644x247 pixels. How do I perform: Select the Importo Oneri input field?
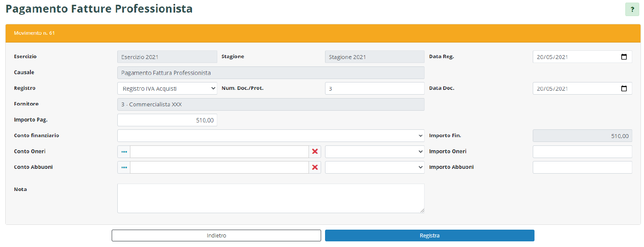pos(582,151)
